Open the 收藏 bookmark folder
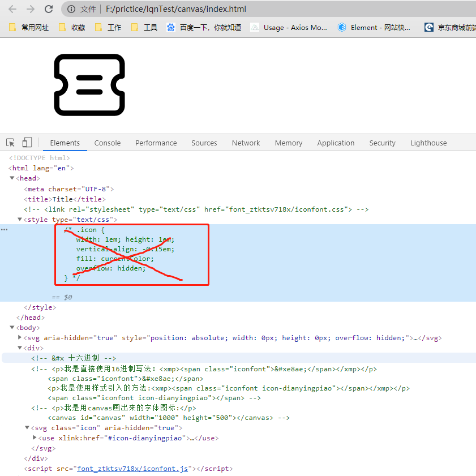476x476 pixels. (x=72, y=28)
